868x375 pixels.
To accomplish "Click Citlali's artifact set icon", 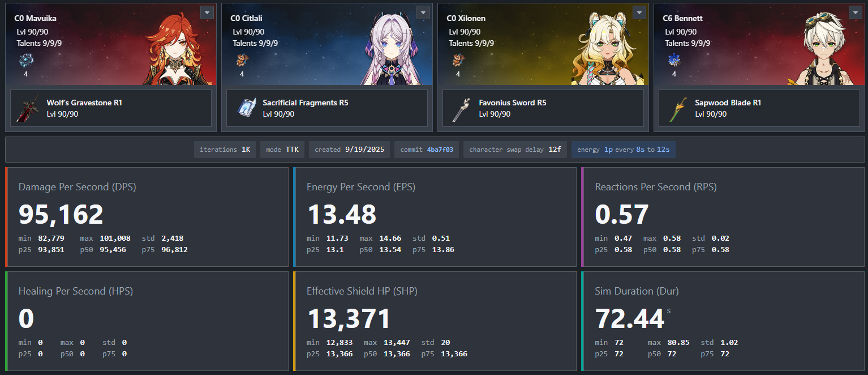I will 242,60.
